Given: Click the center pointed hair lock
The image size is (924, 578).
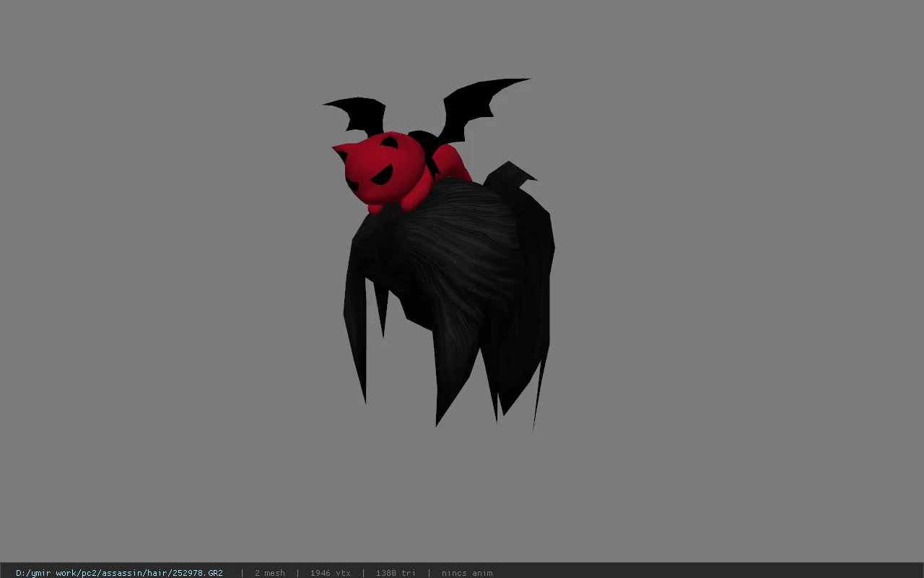Looking at the screenshot, I should click(x=453, y=376).
